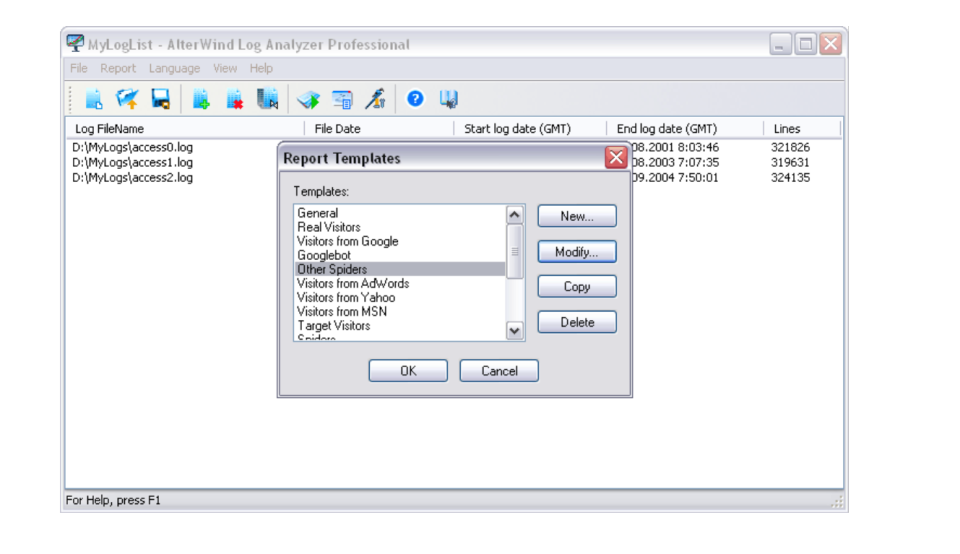The image size is (960, 554).
Task: Click the templates list scrollbar thumb
Action: click(514, 252)
